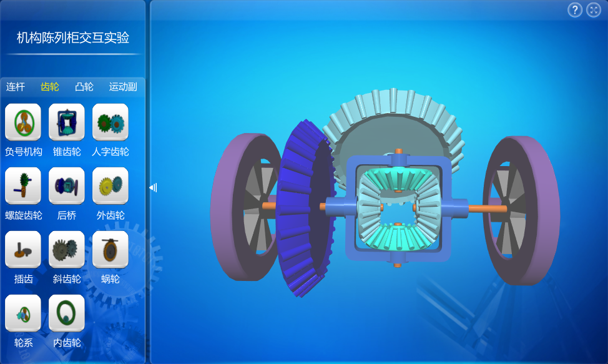The image size is (608, 364).
Task: Select the 斜齿轮 helical gear icon
Action: (67, 250)
